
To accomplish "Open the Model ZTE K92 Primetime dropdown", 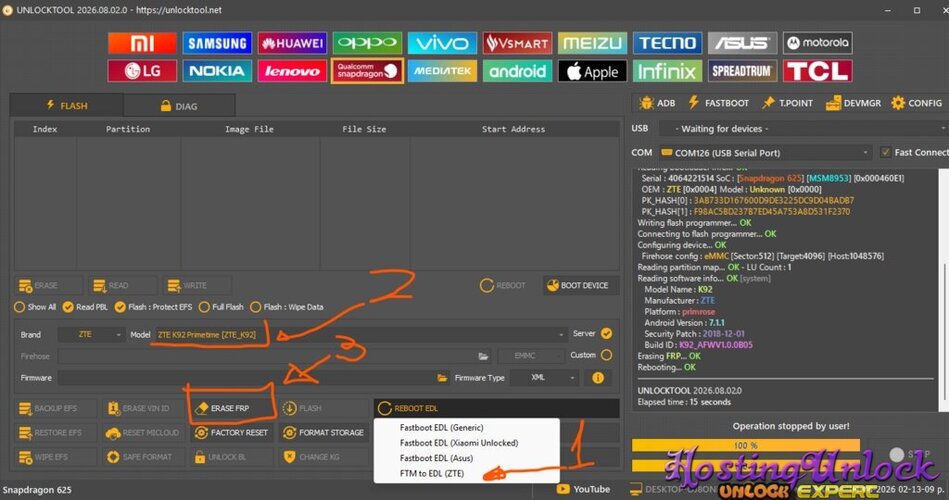I will click(x=361, y=334).
